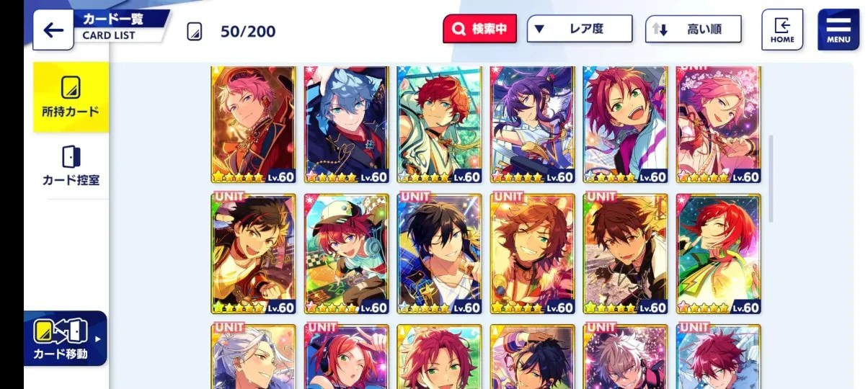
Task: Select the white-haired UNIT card in bottom row
Action: [254, 356]
